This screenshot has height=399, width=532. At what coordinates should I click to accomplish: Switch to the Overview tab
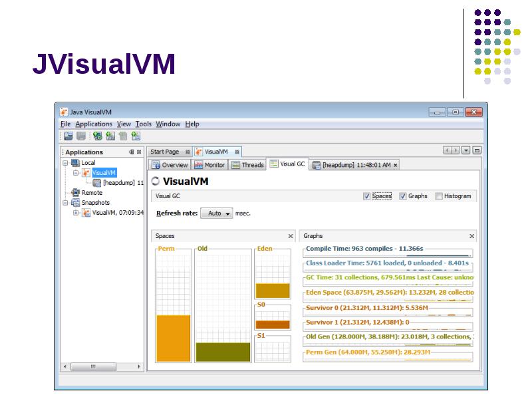[x=170, y=165]
